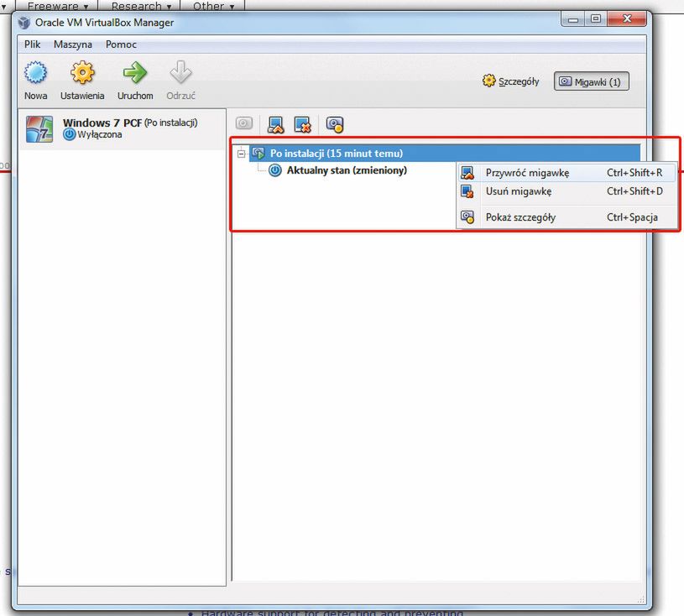Screen dimensions: 684x616
Task: Click the Wyłączona status power icon
Action: click(x=69, y=134)
